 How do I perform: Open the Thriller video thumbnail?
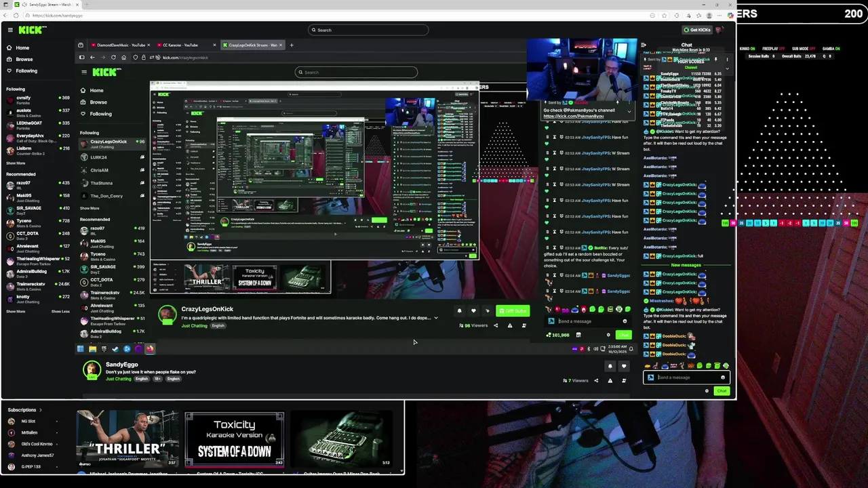coord(127,439)
